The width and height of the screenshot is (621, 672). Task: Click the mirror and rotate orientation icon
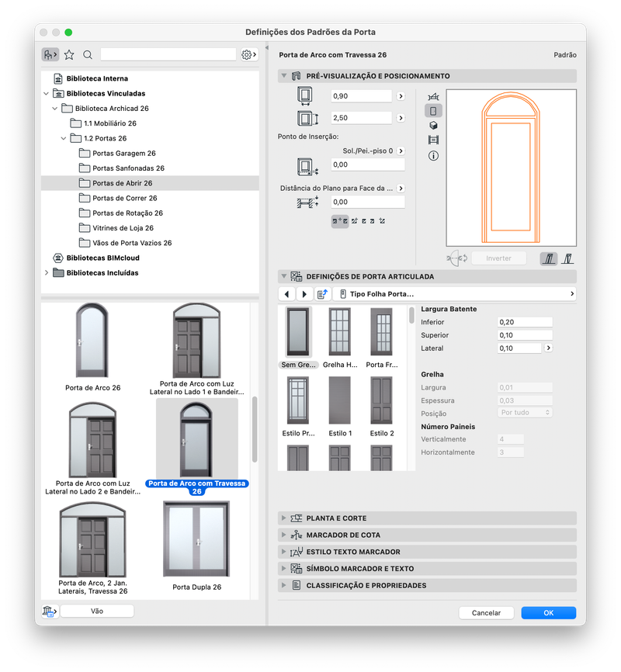(457, 258)
